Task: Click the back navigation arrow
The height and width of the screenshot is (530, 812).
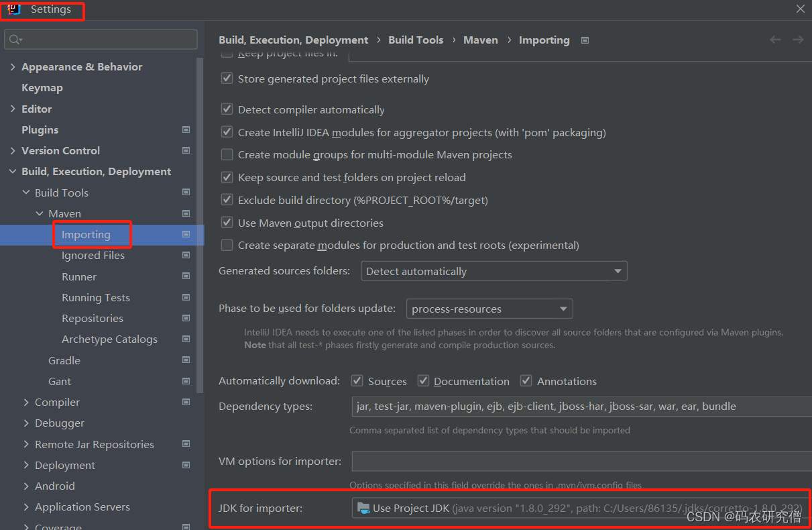Action: [x=775, y=40]
